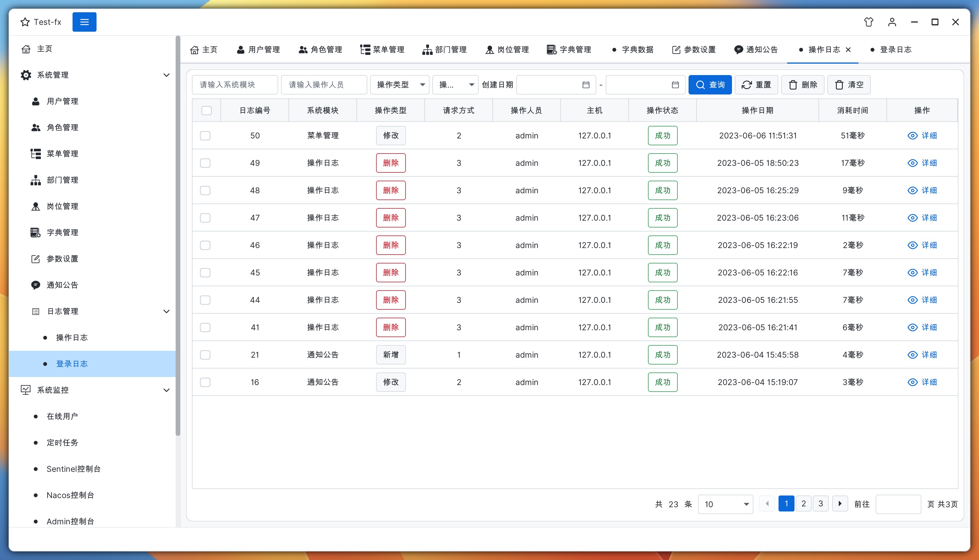Check the row for log 49
The width and height of the screenshot is (979, 560).
pyautogui.click(x=205, y=163)
